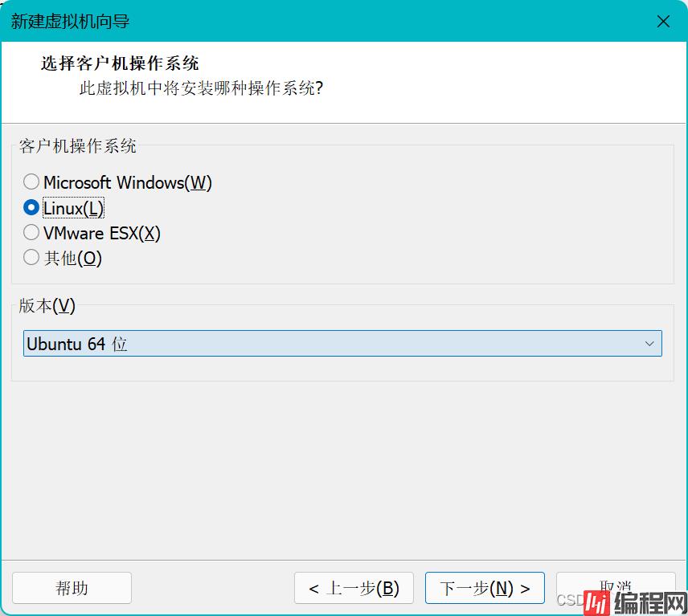This screenshot has width=688, height=616.
Task: Cancel the wizard with 取消 button
Action: tap(616, 583)
